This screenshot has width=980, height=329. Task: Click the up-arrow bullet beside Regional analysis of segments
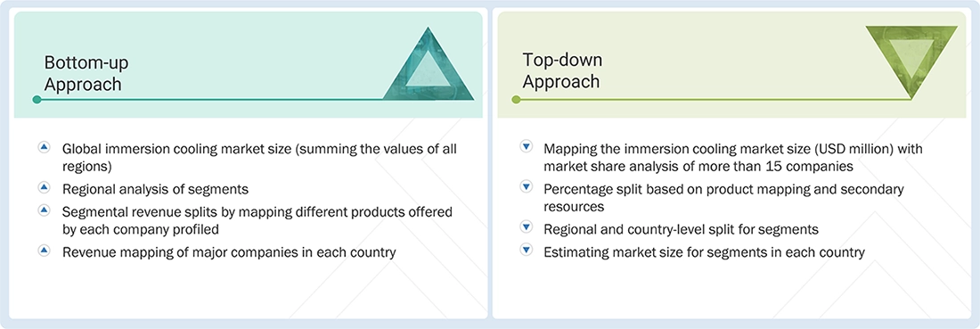[x=44, y=187]
